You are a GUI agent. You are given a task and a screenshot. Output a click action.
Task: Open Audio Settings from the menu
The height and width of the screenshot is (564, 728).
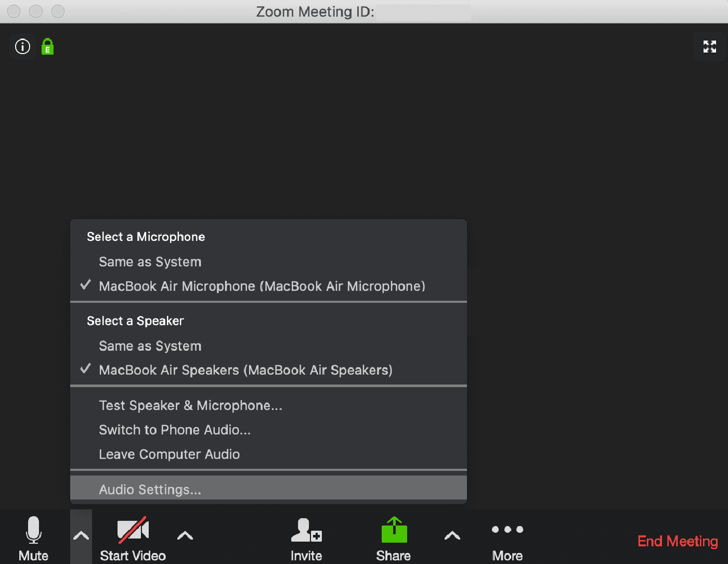point(150,490)
